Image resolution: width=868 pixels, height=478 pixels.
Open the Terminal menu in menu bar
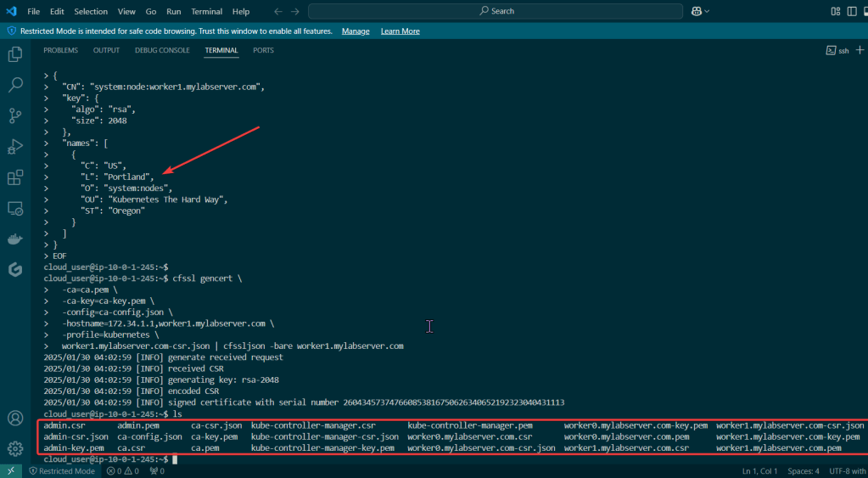(x=206, y=11)
